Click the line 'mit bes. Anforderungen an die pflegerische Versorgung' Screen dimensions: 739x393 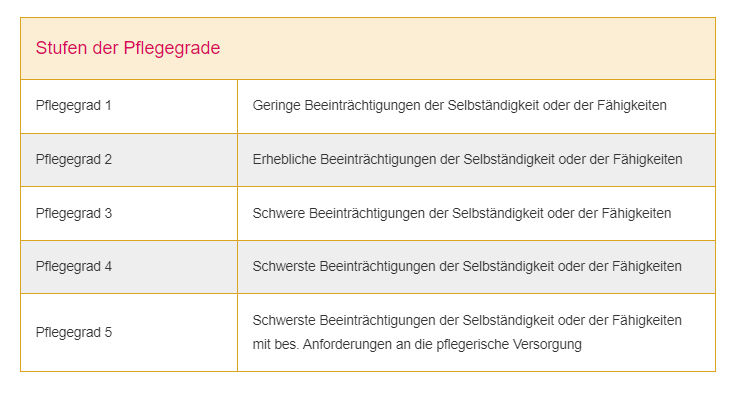coord(417,344)
